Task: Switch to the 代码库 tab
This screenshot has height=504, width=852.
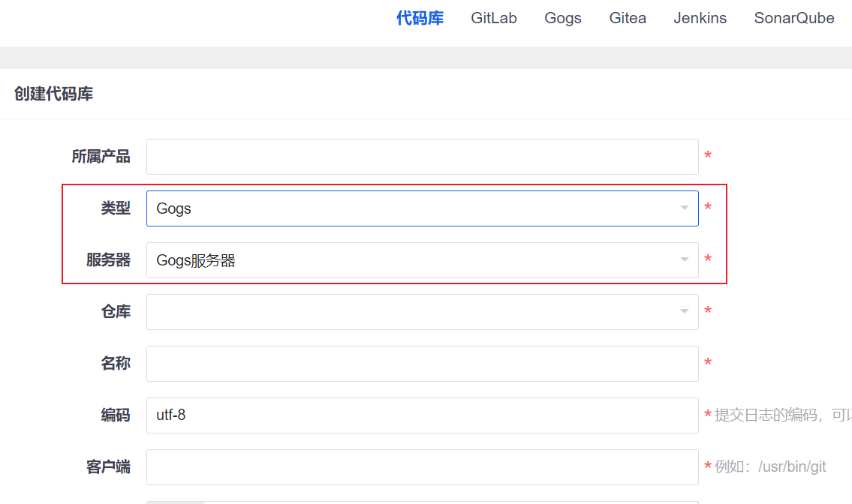Action: pos(420,18)
